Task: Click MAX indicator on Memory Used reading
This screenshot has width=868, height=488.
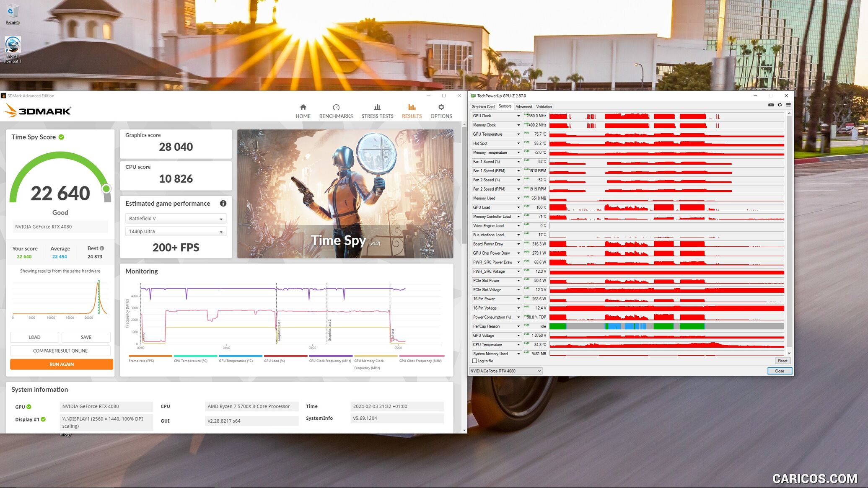Action: pyautogui.click(x=527, y=197)
